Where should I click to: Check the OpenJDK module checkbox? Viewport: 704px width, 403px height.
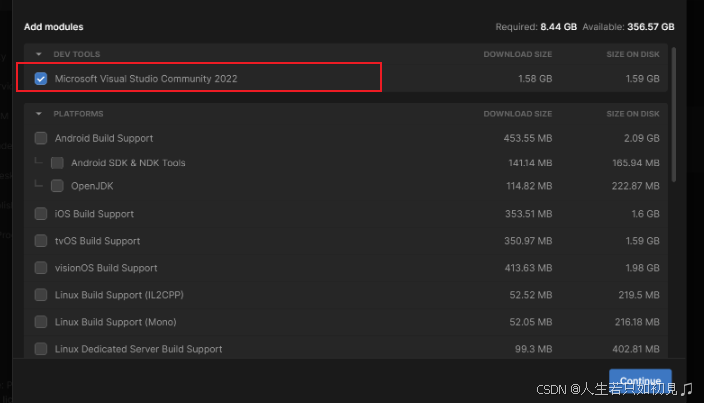click(x=57, y=186)
